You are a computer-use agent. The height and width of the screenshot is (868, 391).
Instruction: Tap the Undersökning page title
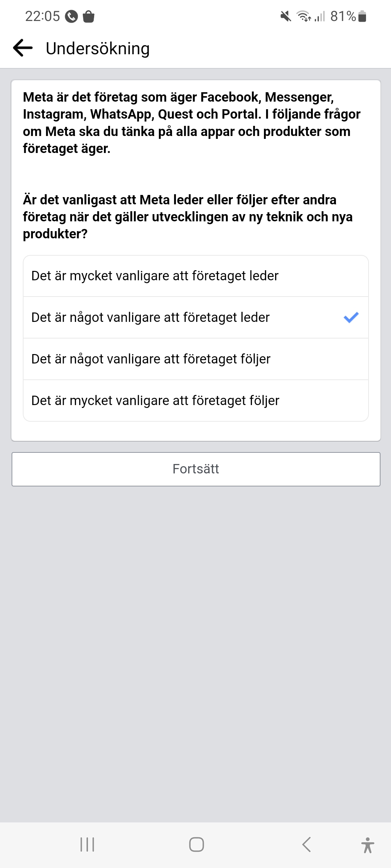pyautogui.click(x=98, y=48)
